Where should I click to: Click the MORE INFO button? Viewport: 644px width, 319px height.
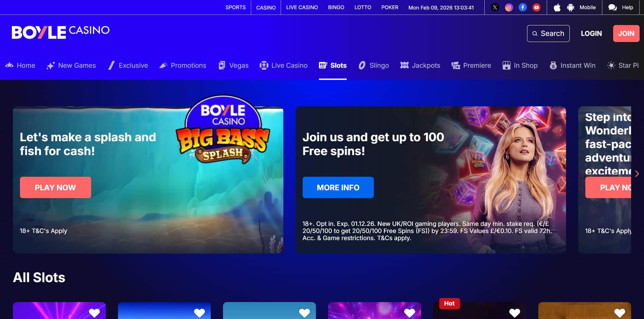[x=338, y=187]
